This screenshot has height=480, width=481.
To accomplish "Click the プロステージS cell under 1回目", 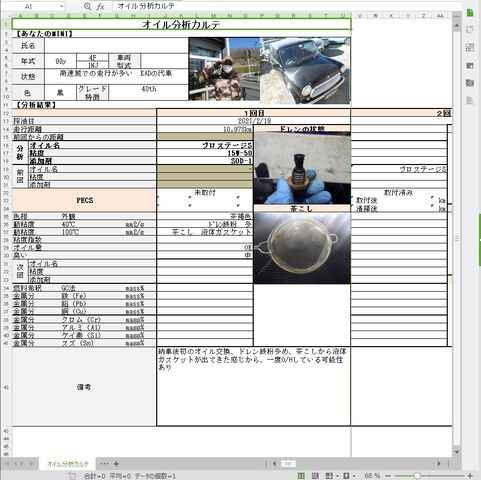I will click(x=205, y=145).
